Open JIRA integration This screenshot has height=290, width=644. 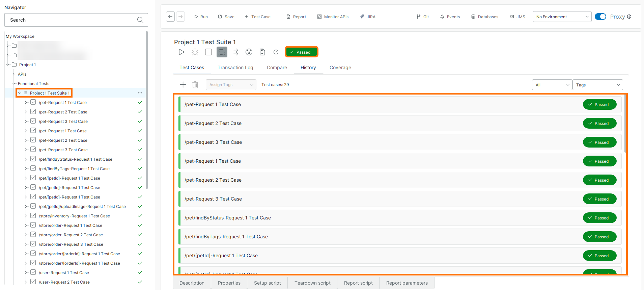point(368,17)
